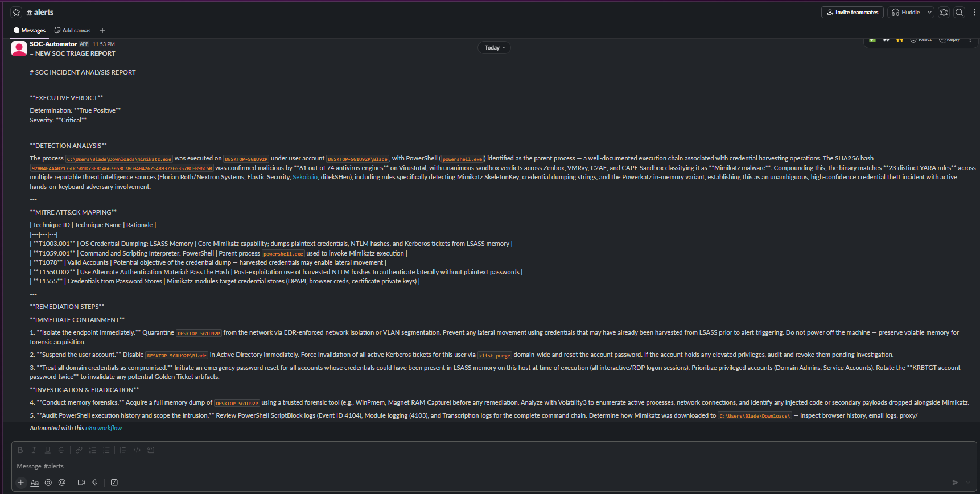
Task: Open the #alerts channel details
Action: click(40, 12)
